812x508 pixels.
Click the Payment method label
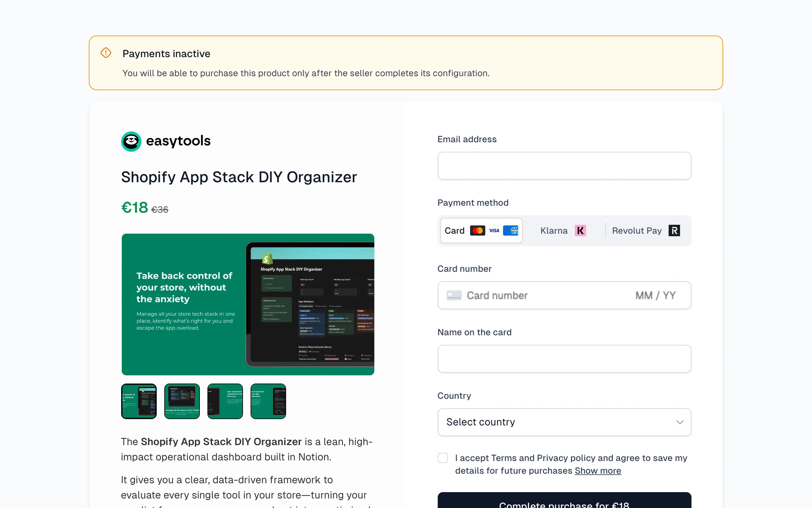point(473,203)
